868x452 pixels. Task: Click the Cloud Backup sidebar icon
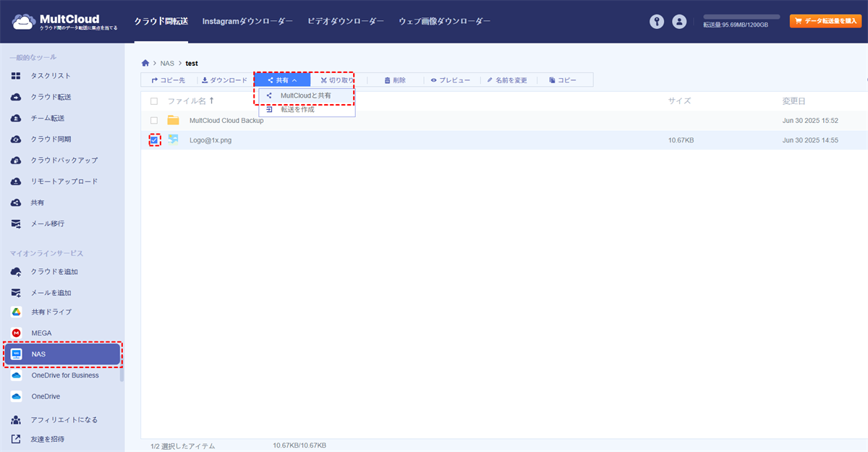pyautogui.click(x=16, y=160)
